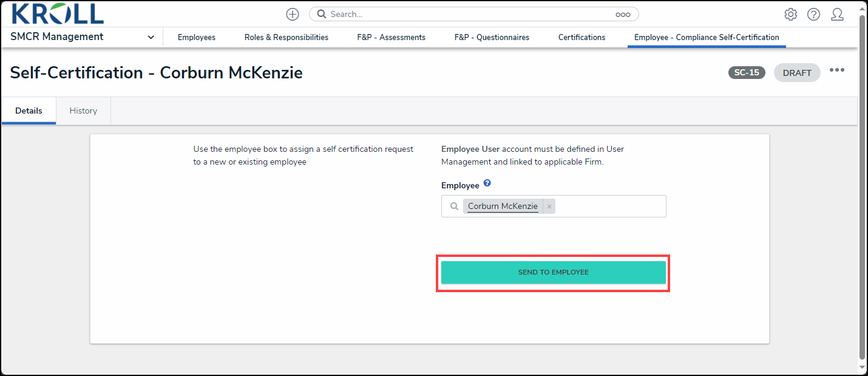Open the three-dot more options menu
The width and height of the screenshot is (868, 376).
point(837,70)
